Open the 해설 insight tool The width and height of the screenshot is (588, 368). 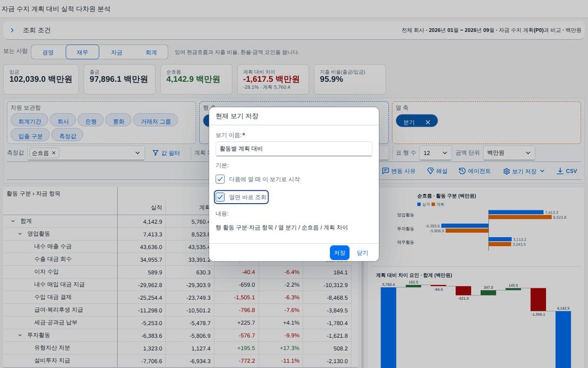[437, 171]
